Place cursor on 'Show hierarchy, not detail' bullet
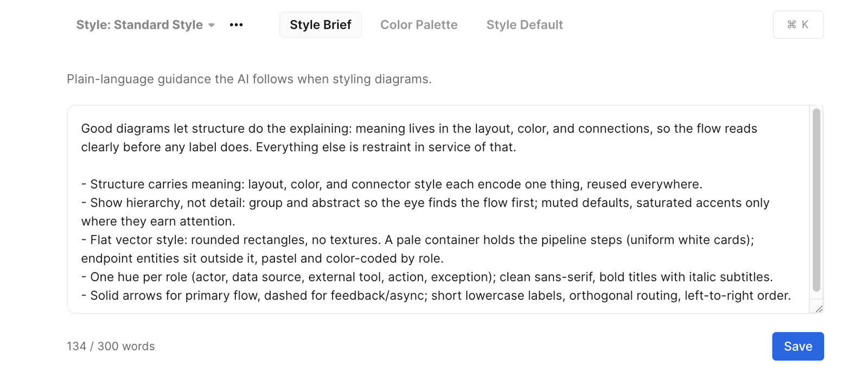Screen dimensions: 868x373 pyautogui.click(x=425, y=212)
